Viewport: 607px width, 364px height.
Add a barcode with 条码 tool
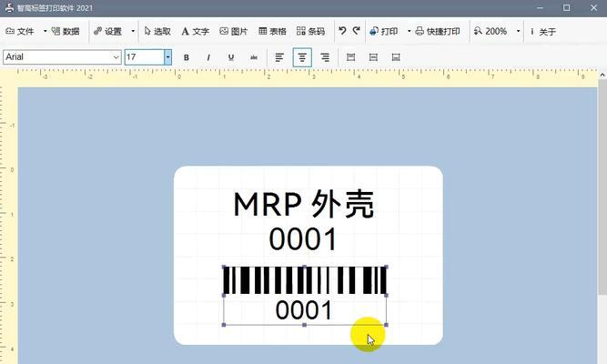pyautogui.click(x=310, y=31)
